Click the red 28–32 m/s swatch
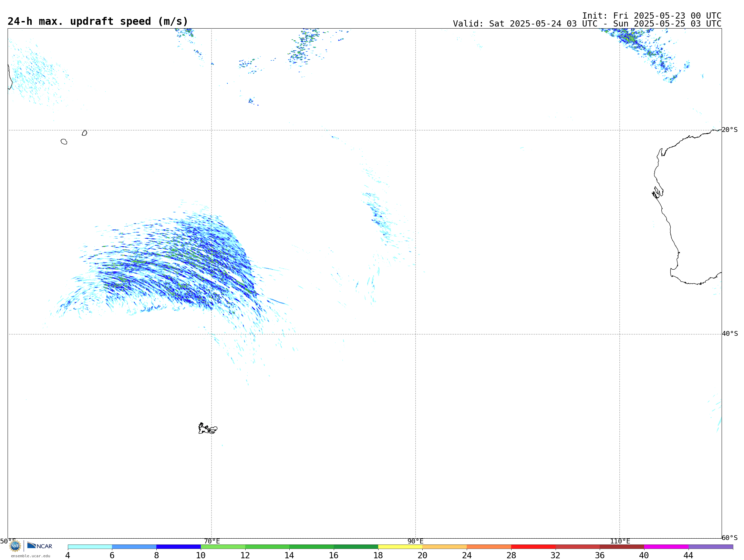744x560 pixels. [533, 547]
